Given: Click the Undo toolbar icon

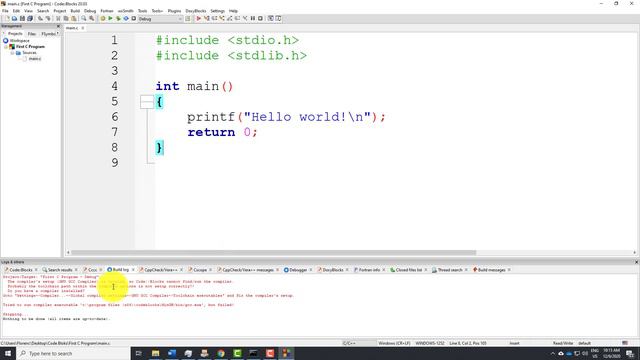Looking at the screenshot, I should [40, 18].
